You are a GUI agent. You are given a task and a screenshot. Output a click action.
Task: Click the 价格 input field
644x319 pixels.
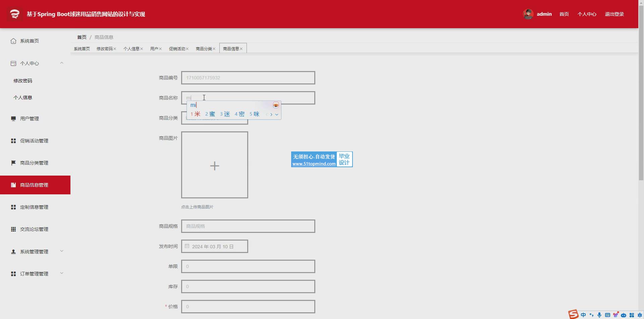pyautogui.click(x=248, y=307)
